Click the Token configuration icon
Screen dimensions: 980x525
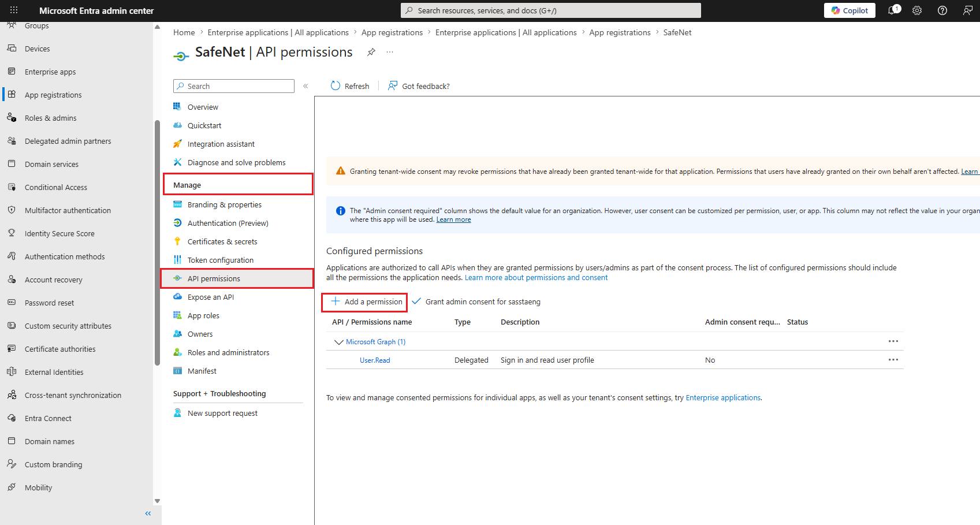click(x=177, y=260)
